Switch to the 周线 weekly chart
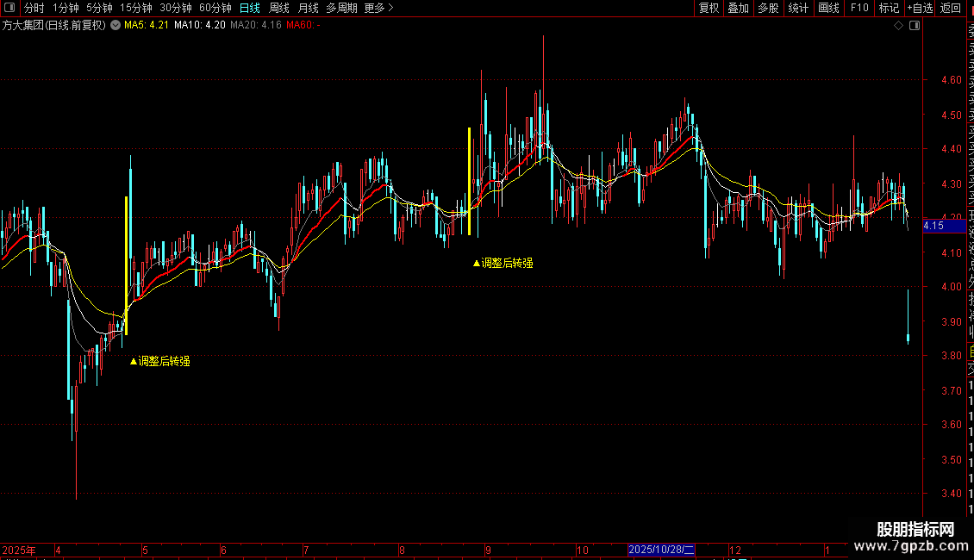This screenshot has height=560, width=974. point(279,8)
